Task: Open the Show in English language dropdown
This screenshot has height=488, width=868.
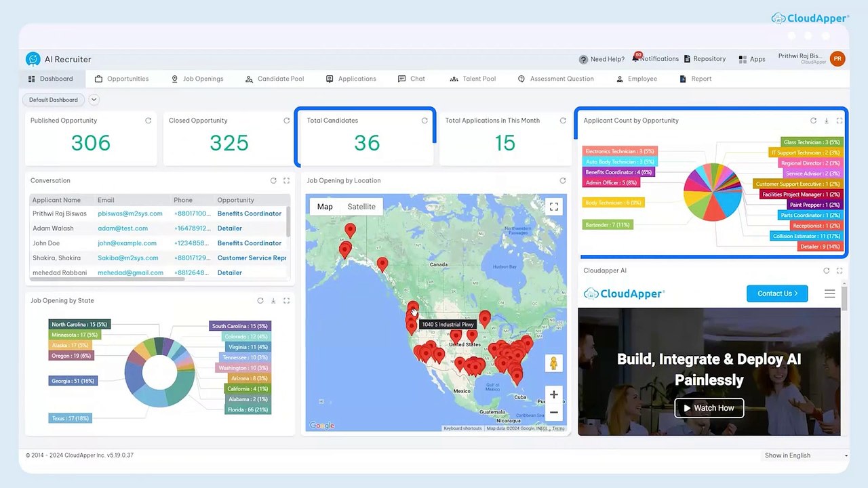Action: click(x=806, y=455)
